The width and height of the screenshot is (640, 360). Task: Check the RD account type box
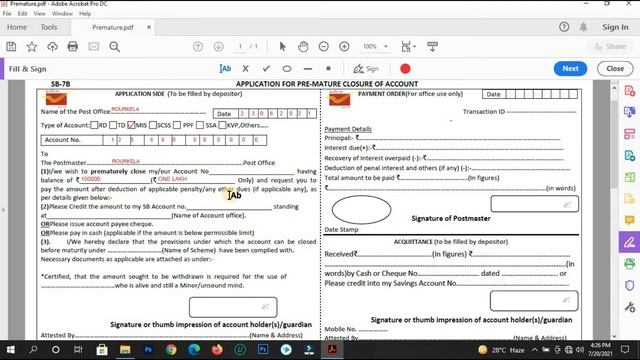(x=94, y=125)
